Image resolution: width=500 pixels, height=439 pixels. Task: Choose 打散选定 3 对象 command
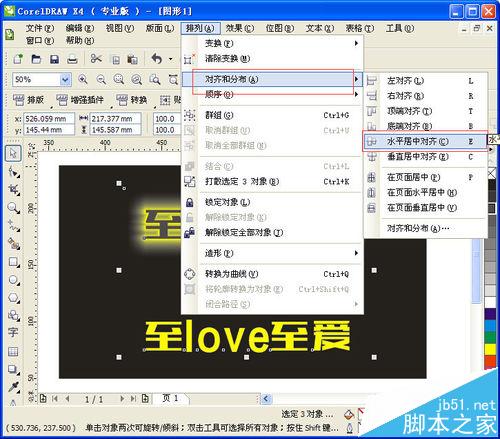(x=272, y=182)
